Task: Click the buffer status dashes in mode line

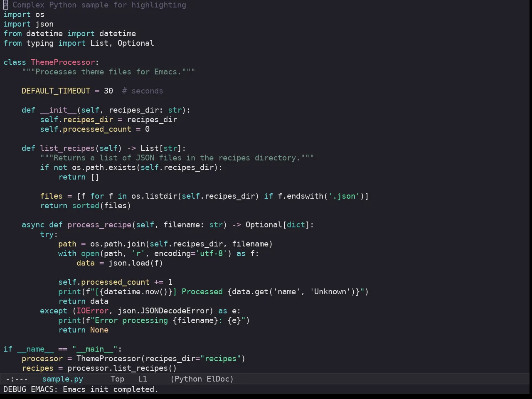Action: [17, 379]
